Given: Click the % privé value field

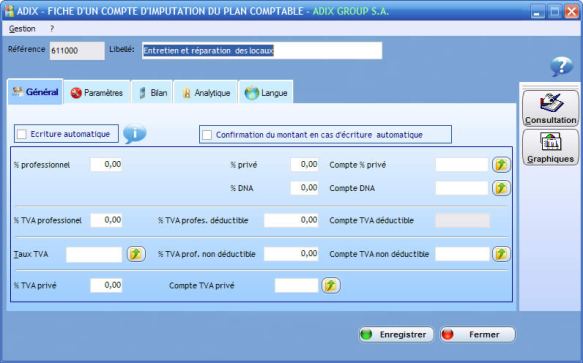Looking at the screenshot, I should pyautogui.click(x=305, y=164).
